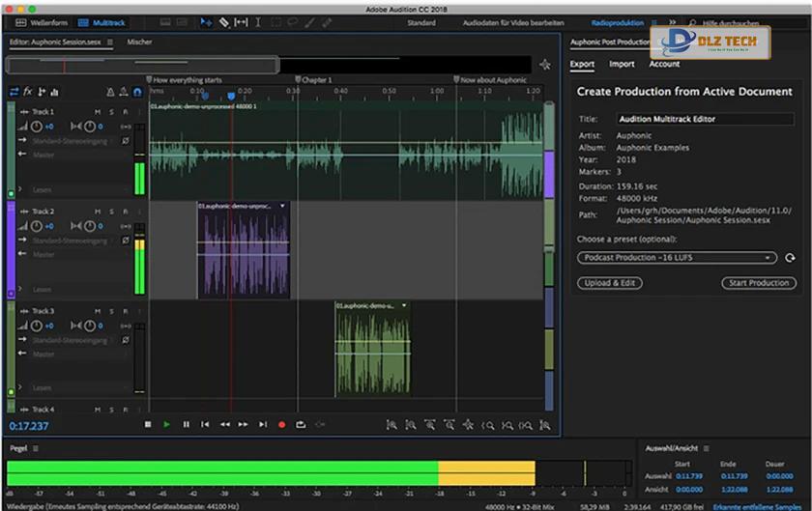Switch to Wellenform view
The image size is (812, 511).
tap(43, 23)
